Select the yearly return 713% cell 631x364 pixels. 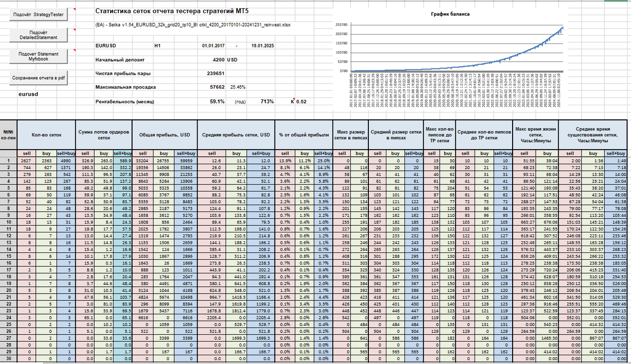267,101
